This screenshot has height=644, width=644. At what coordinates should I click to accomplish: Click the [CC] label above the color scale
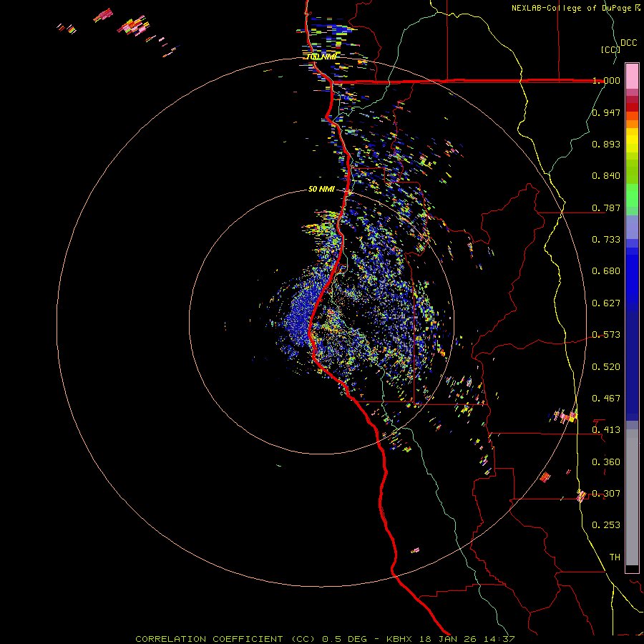coord(610,49)
